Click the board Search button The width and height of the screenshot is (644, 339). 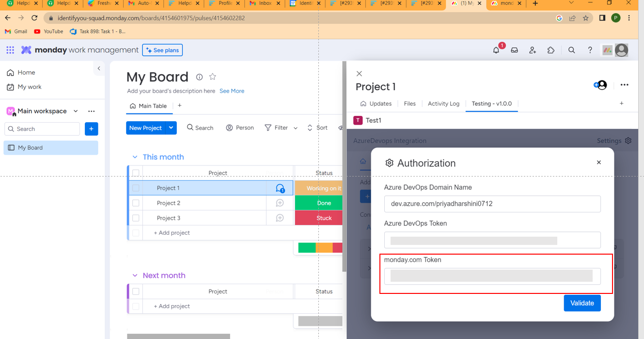pos(200,128)
